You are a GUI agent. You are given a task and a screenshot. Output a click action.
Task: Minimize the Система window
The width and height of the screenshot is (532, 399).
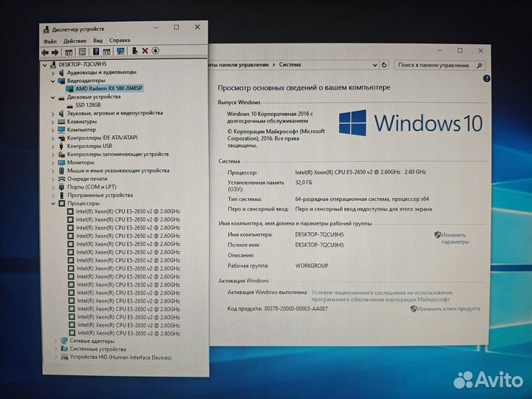click(x=440, y=50)
